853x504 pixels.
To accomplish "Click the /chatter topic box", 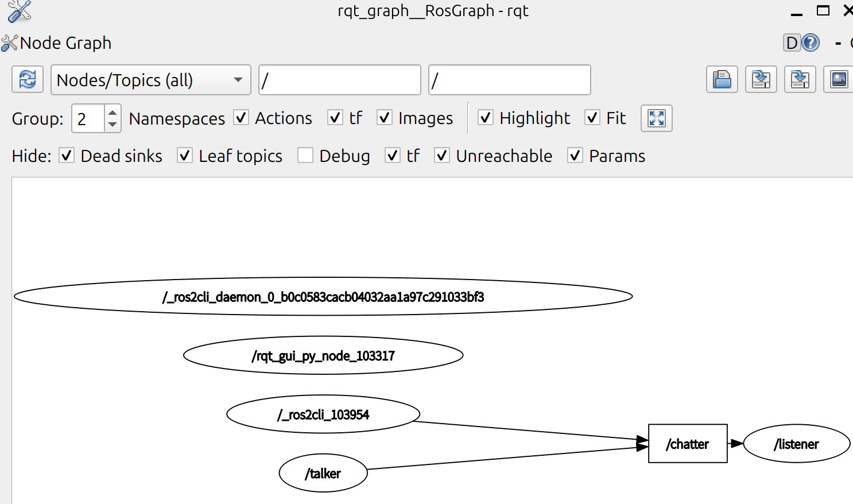I will (x=687, y=443).
